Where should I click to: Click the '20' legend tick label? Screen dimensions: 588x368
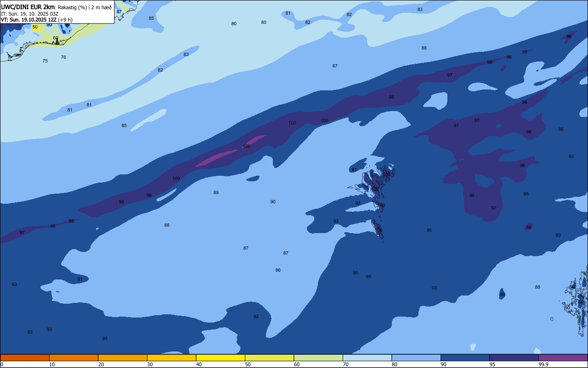tap(101, 364)
